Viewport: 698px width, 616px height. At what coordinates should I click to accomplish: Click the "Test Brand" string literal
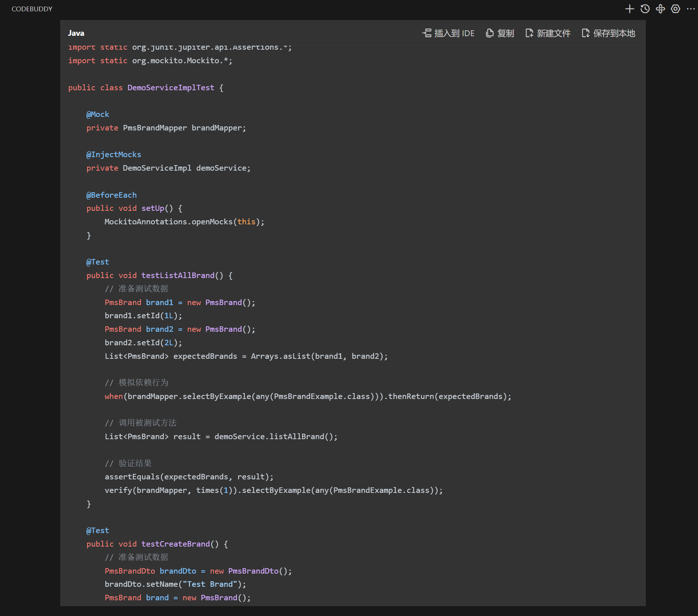pos(210,584)
